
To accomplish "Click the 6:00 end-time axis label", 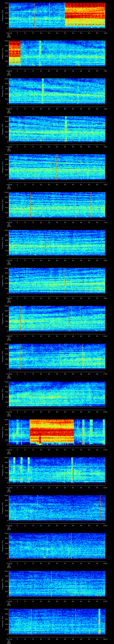I will point(105,184).
